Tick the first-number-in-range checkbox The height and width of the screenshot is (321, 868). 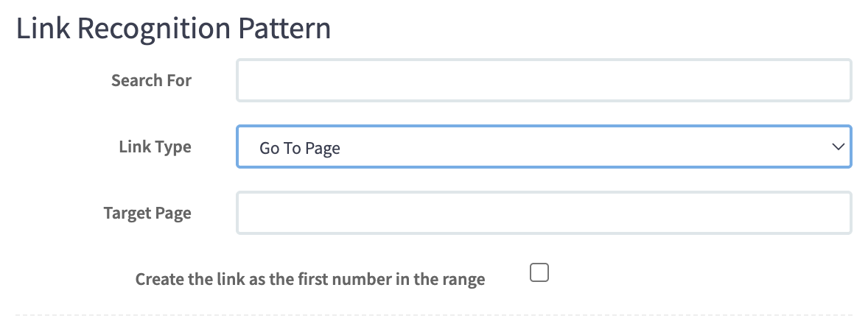539,273
